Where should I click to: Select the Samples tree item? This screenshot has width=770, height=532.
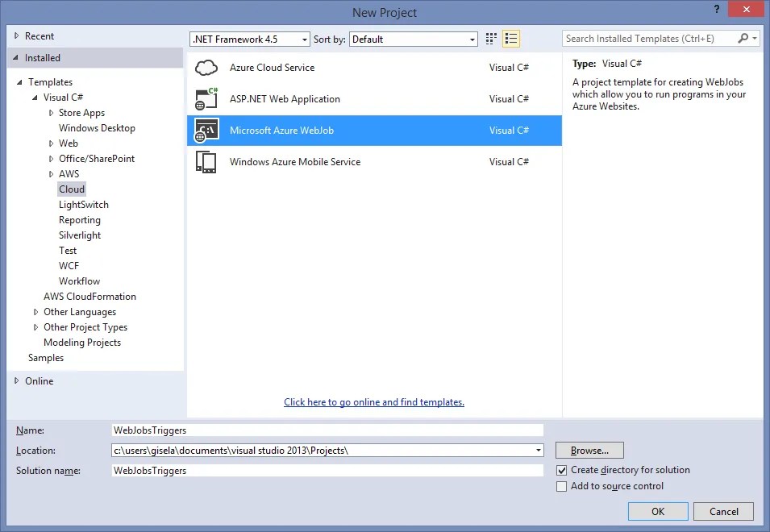46,358
